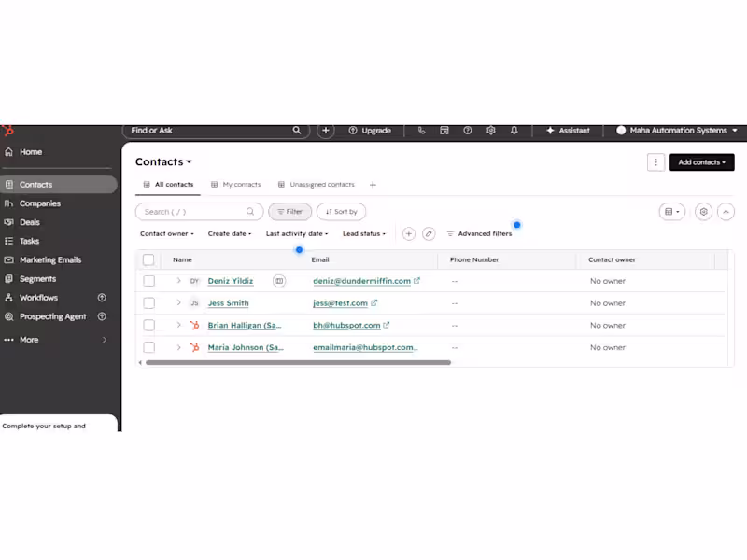This screenshot has width=747, height=560.
Task: Focus the contacts Search field
Action: pos(199,212)
